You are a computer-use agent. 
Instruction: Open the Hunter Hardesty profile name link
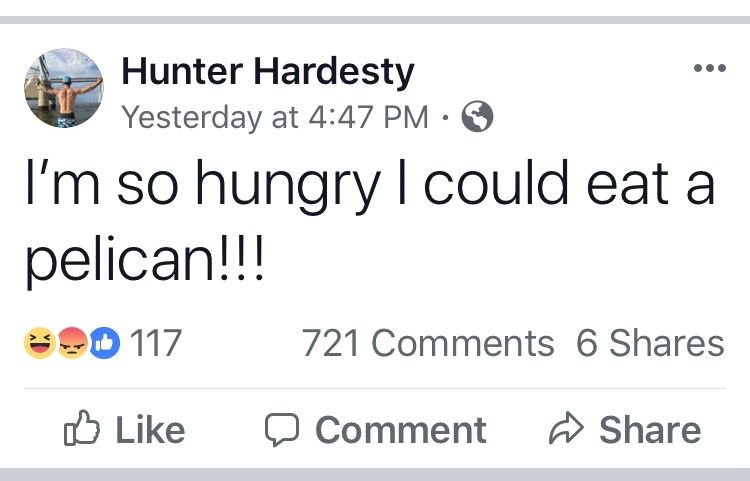[267, 73]
